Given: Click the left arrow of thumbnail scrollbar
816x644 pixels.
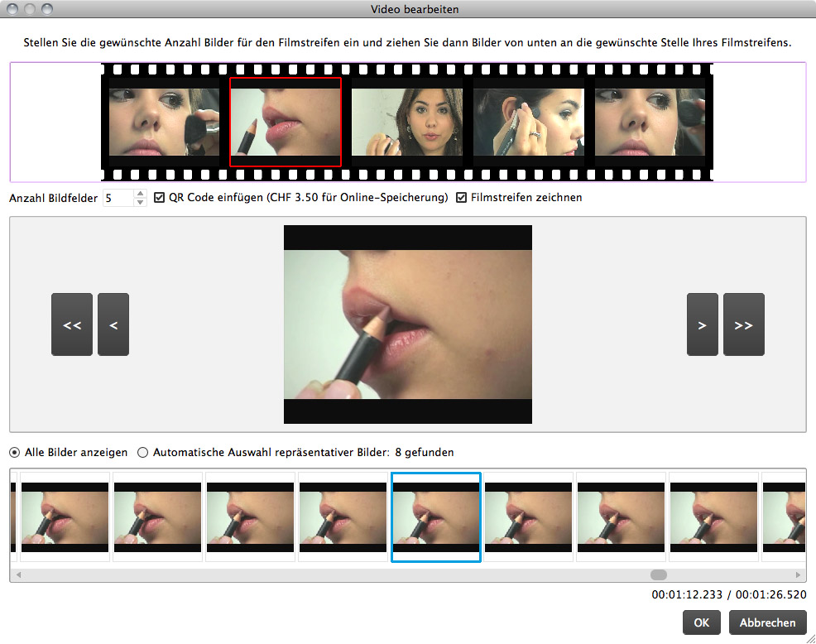Looking at the screenshot, I should pos(19,574).
